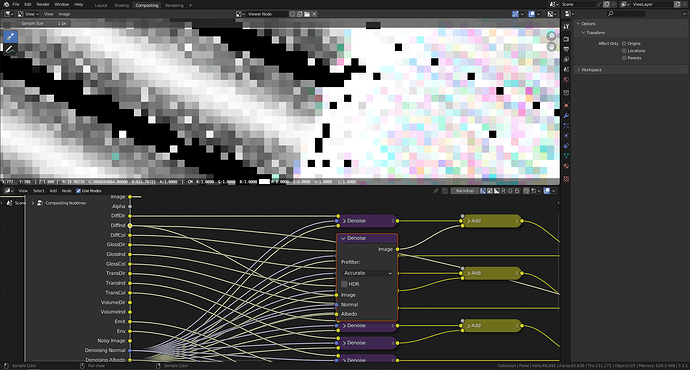The height and width of the screenshot is (370, 690).
Task: Show the backdrop Color and Alpha channels
Action: 483,191
